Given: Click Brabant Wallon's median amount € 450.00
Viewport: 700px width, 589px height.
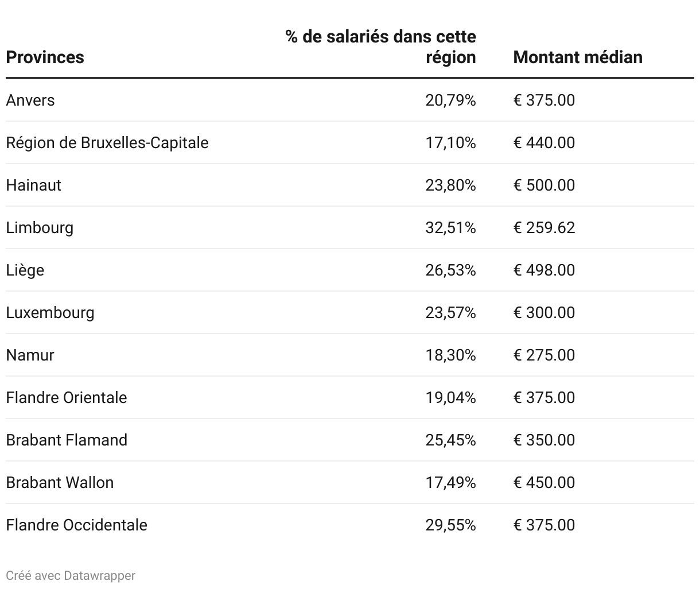Looking at the screenshot, I should coord(544,483).
